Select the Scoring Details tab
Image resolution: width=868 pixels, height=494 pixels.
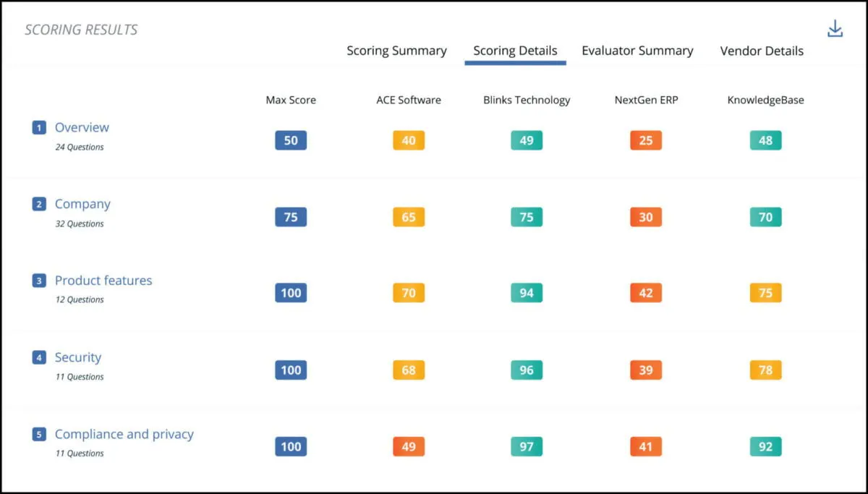[514, 51]
